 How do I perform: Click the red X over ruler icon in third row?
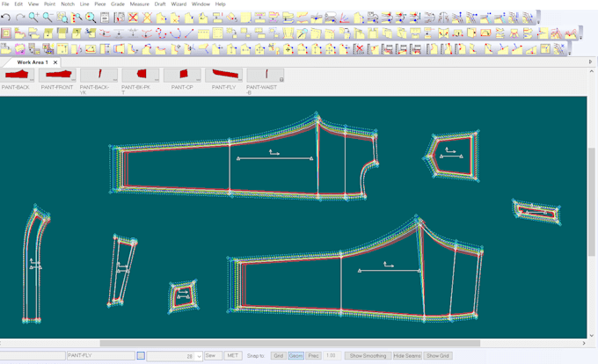(359, 48)
